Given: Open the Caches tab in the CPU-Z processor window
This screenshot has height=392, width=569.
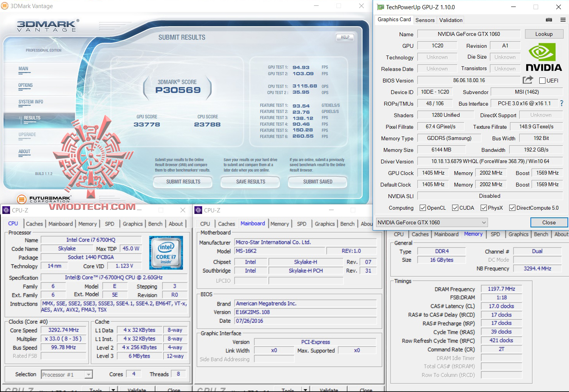Looking at the screenshot, I should (x=34, y=224).
